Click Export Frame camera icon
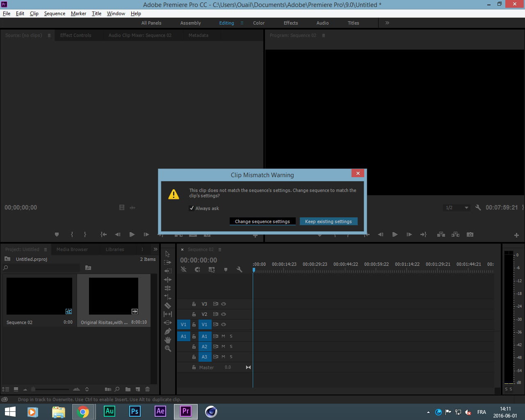The width and height of the screenshot is (525, 420). pos(470,235)
